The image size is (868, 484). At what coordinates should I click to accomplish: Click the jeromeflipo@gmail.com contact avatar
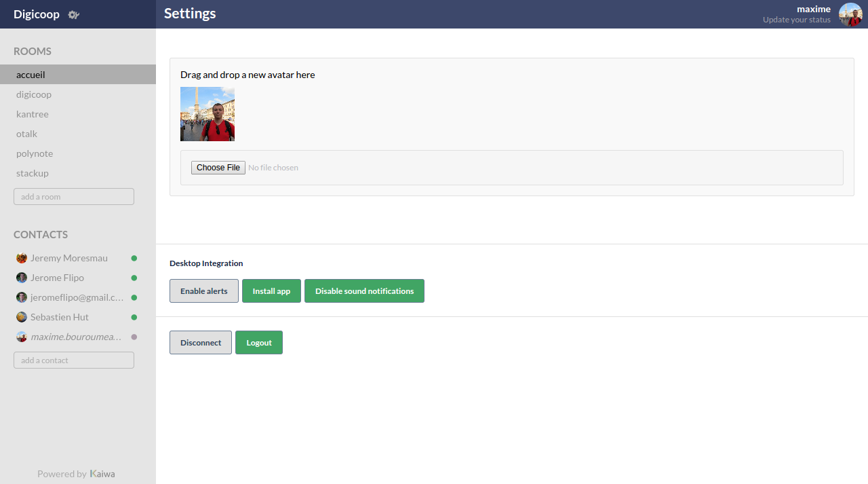[22, 297]
